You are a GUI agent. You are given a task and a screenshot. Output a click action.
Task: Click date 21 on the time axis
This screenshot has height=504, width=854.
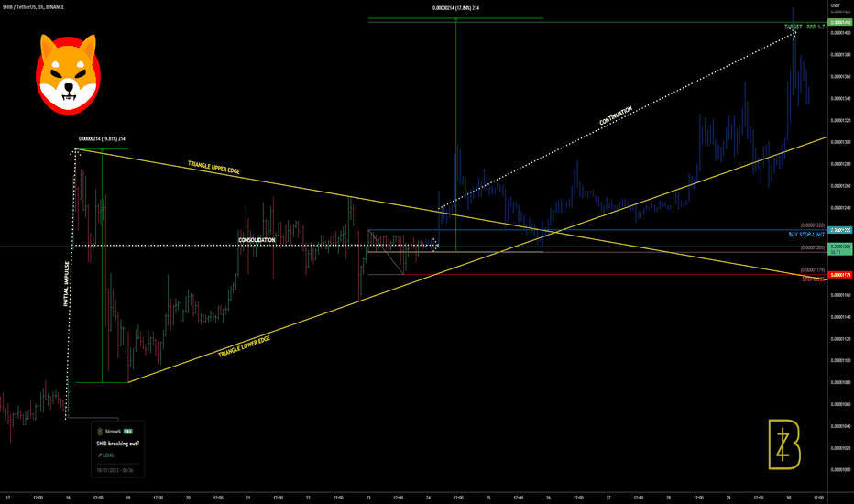click(x=247, y=498)
